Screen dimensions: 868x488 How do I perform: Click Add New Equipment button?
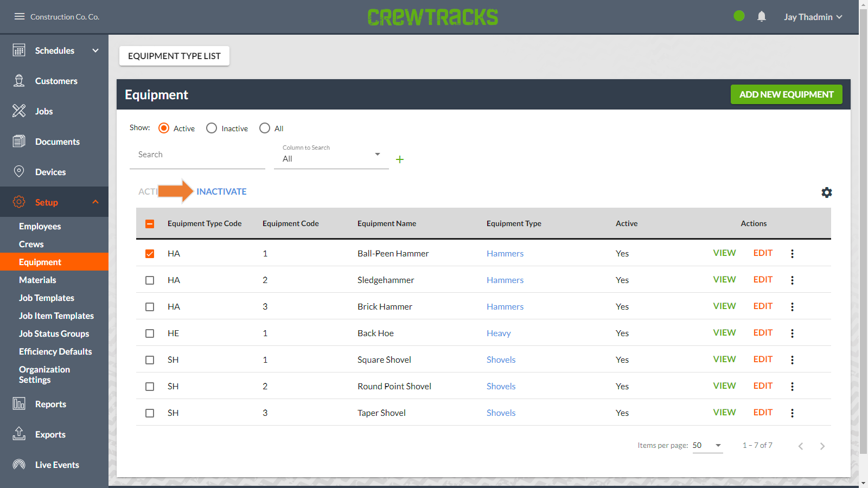point(786,94)
